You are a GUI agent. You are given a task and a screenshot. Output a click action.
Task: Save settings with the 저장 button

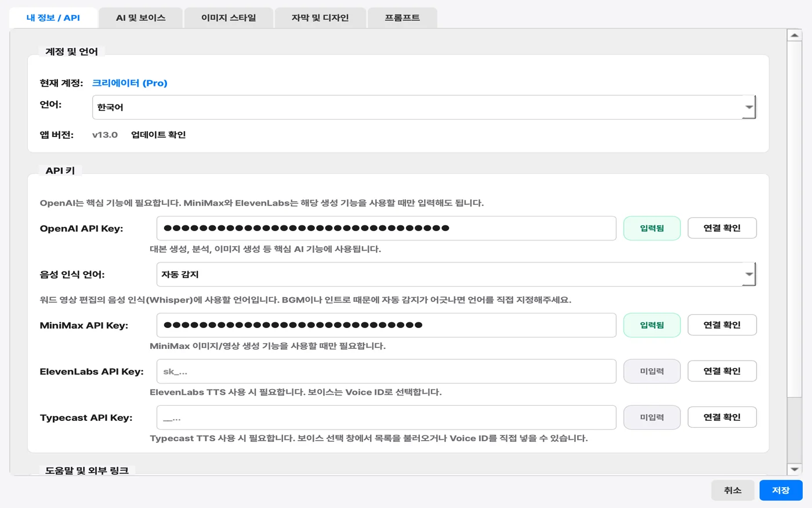(781, 491)
